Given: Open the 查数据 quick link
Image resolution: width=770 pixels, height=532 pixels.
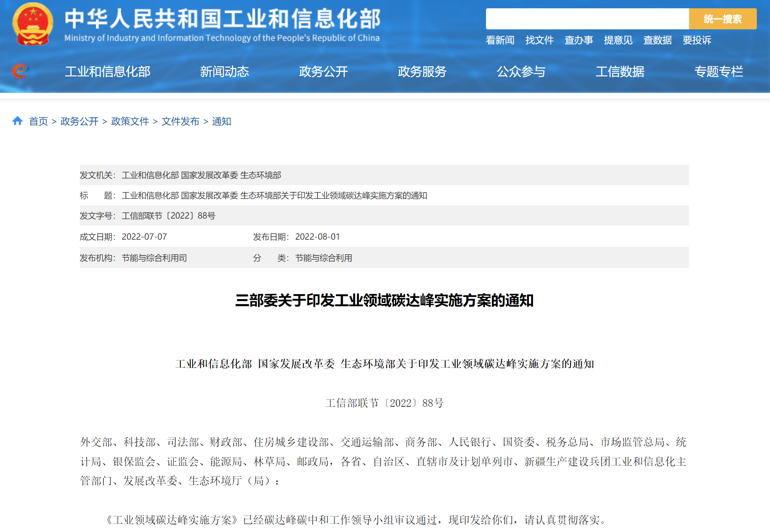Looking at the screenshot, I should [658, 40].
